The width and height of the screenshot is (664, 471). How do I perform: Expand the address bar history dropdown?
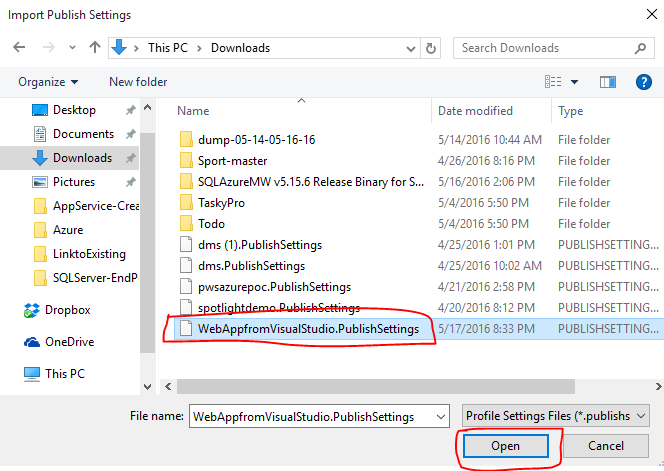[410, 48]
